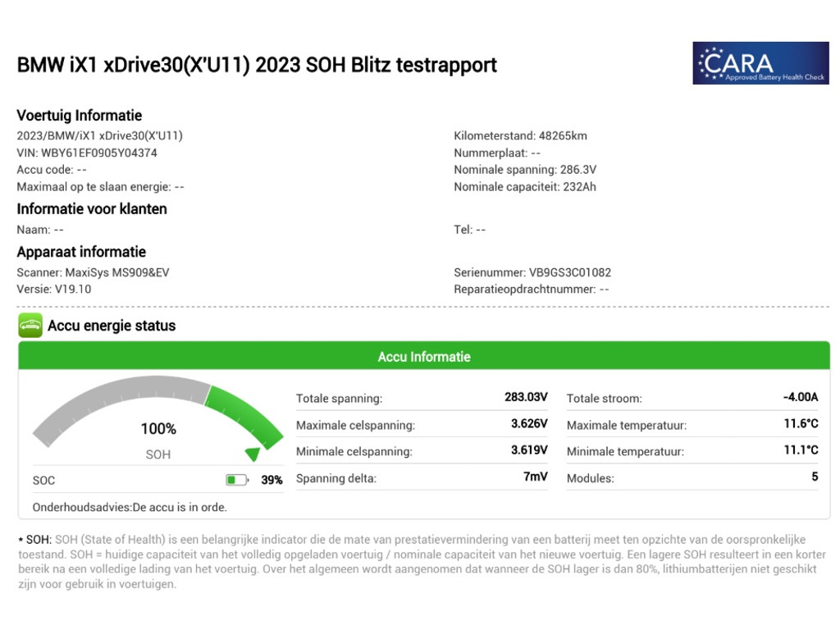840x630 pixels.
Task: Click the Serienummer VB9GS3C01082 text
Action: coord(532,272)
